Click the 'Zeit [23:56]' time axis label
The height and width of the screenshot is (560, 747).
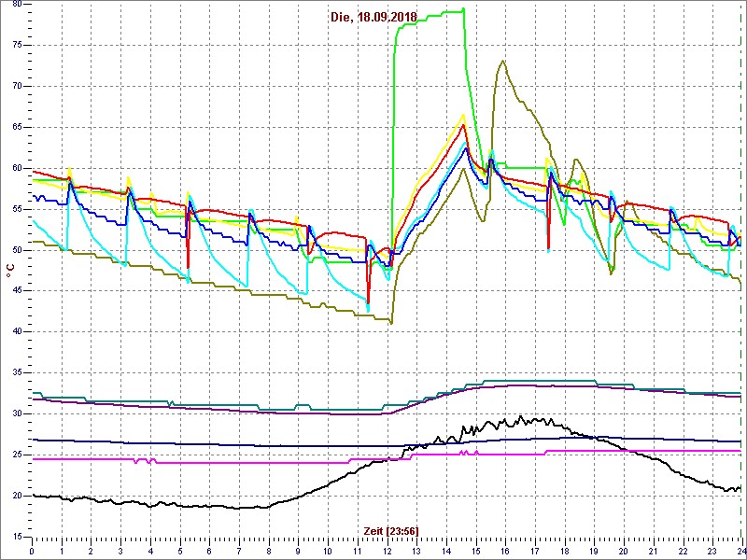(391, 530)
